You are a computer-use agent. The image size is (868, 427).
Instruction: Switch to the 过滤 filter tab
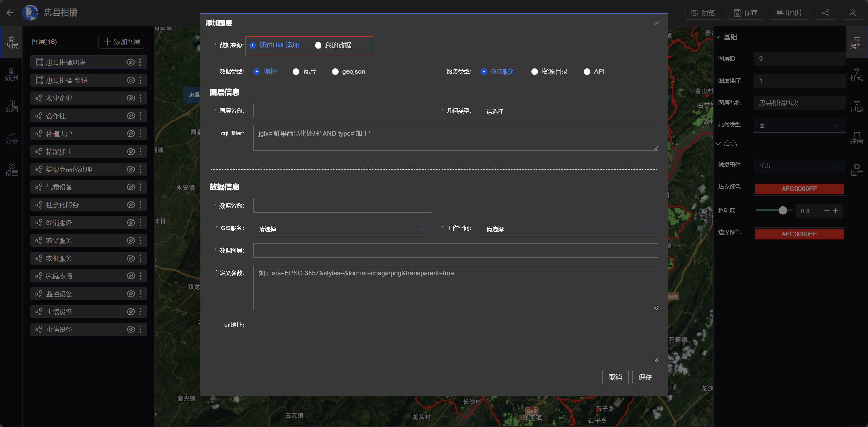tap(856, 106)
